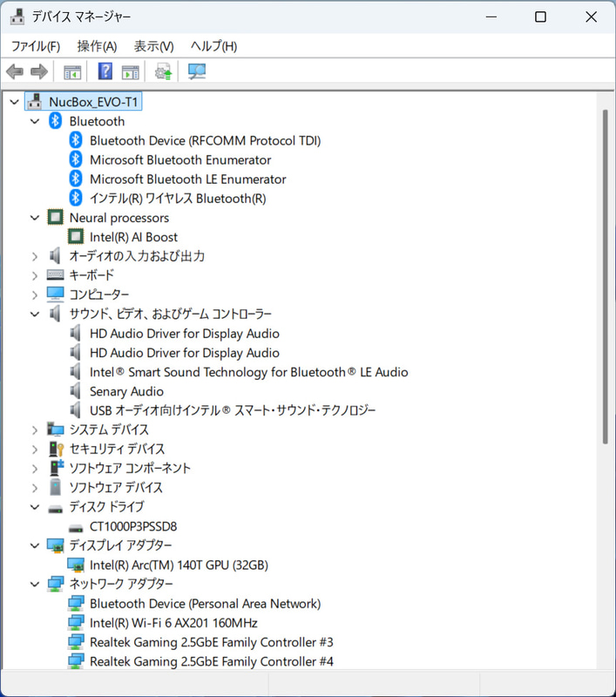Screen dimensions: 616x697
Task: Click the セキュリティ デバイス key icon
Action: pos(56,449)
